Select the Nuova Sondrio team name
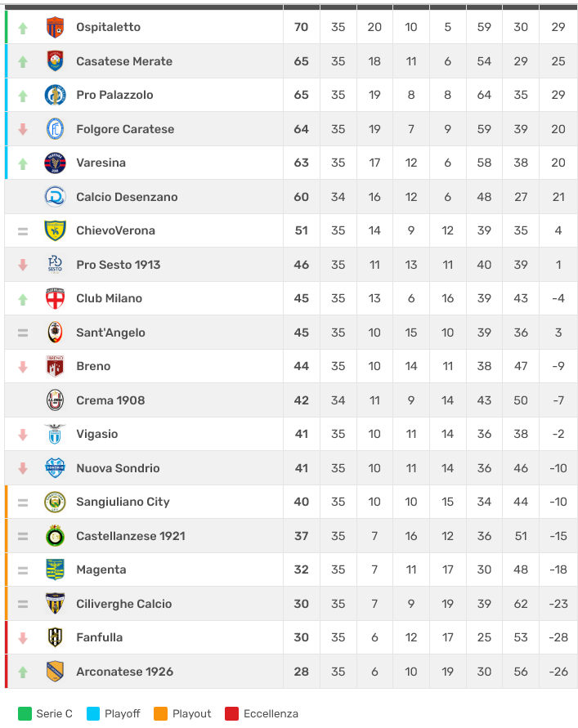578x728 pixels. tap(118, 468)
